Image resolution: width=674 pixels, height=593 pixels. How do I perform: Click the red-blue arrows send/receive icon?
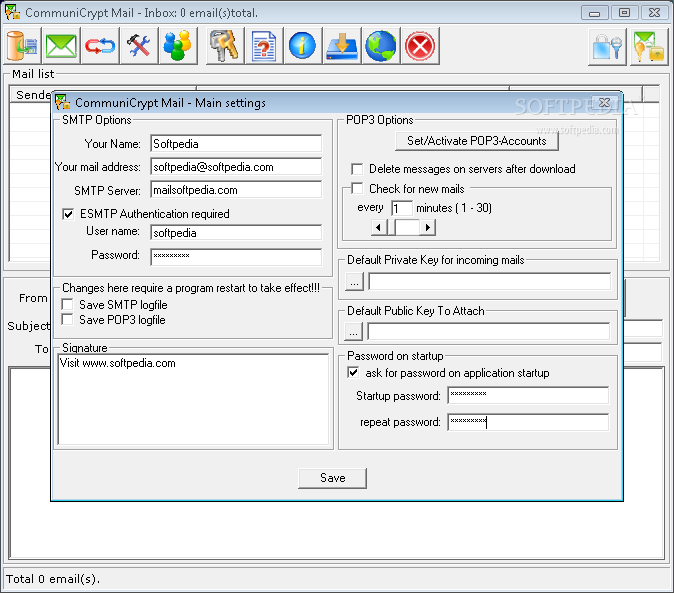click(100, 46)
